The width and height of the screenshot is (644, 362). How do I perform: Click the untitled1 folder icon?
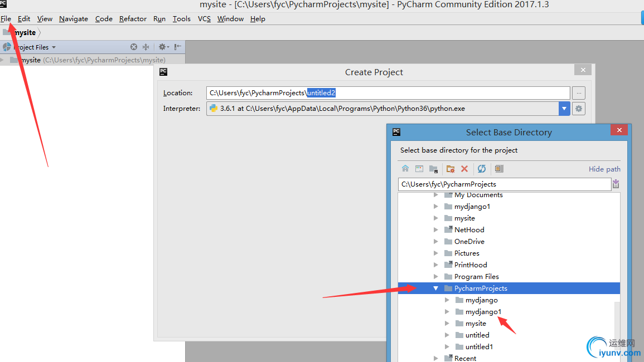click(x=459, y=347)
